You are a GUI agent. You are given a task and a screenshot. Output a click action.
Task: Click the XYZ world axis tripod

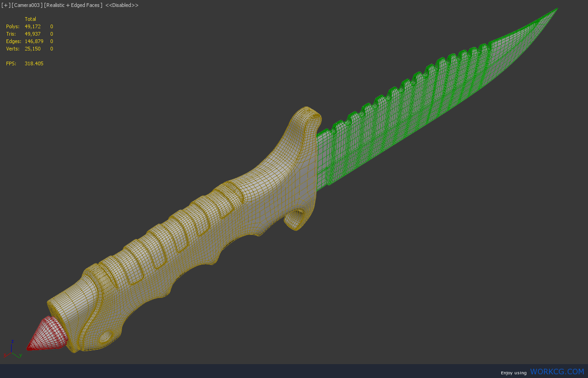point(13,349)
